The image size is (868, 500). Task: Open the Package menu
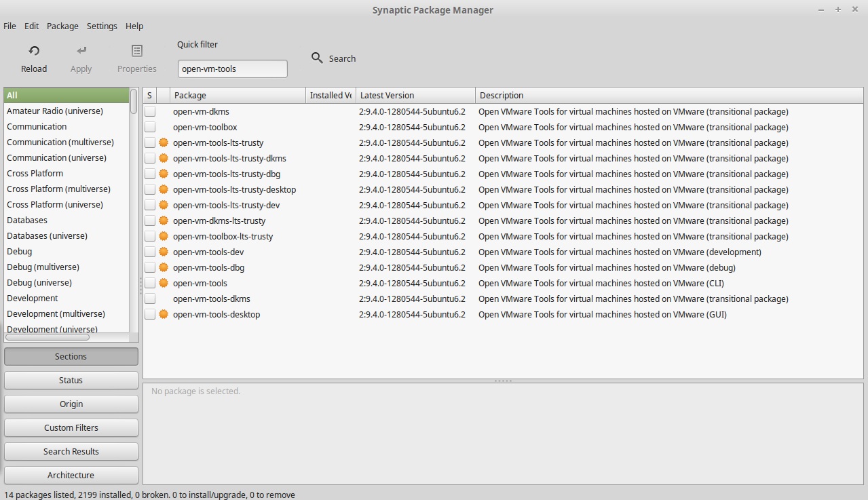click(x=62, y=26)
